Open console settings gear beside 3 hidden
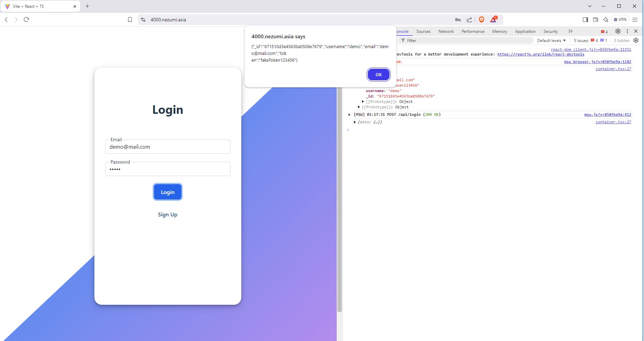 click(x=636, y=40)
